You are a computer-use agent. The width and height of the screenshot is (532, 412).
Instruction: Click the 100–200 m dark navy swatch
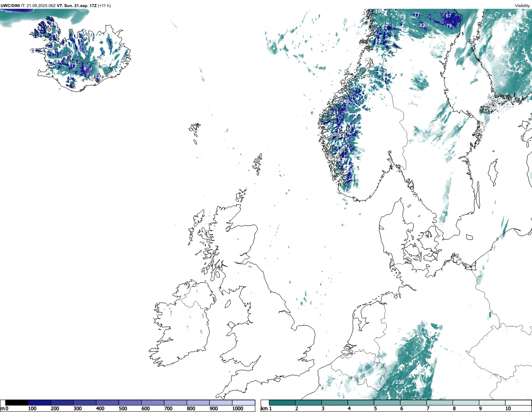coord(39,402)
